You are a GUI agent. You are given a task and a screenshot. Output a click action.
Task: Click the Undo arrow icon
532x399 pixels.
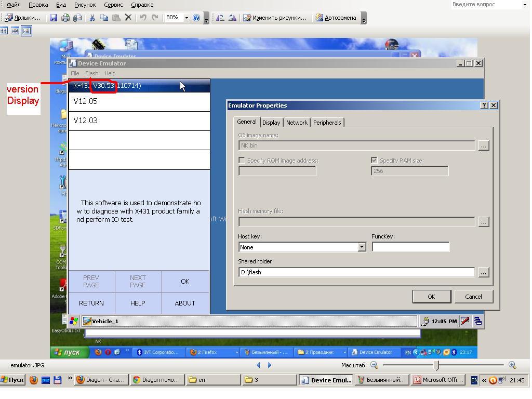[x=143, y=18]
